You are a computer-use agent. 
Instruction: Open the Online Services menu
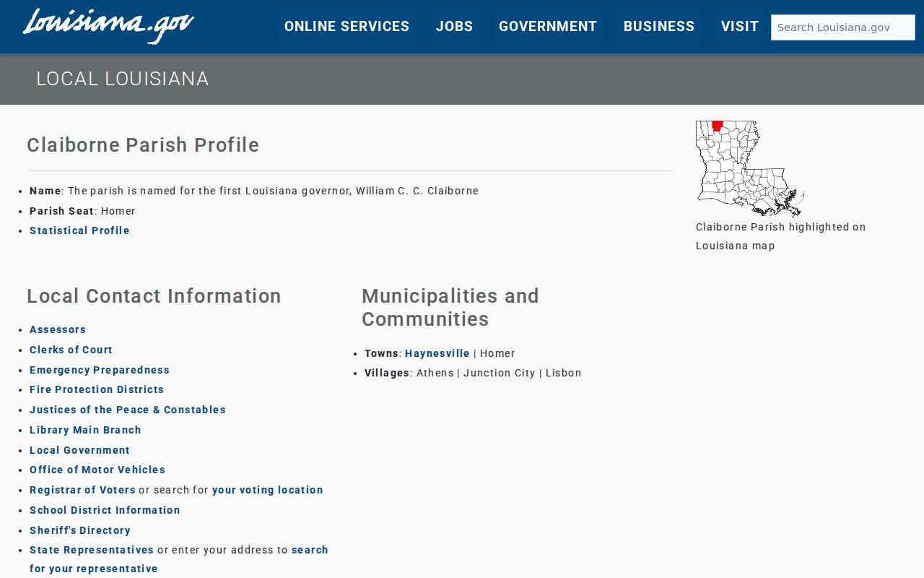pos(346,27)
